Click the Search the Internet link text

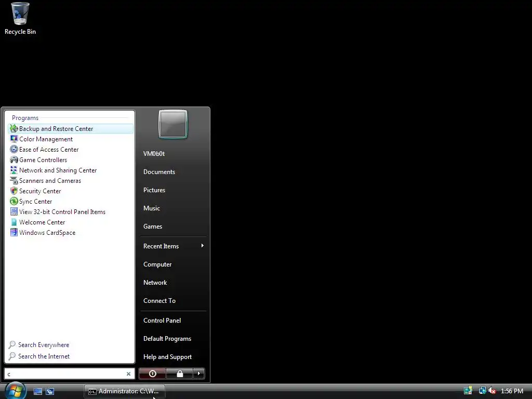coord(44,356)
